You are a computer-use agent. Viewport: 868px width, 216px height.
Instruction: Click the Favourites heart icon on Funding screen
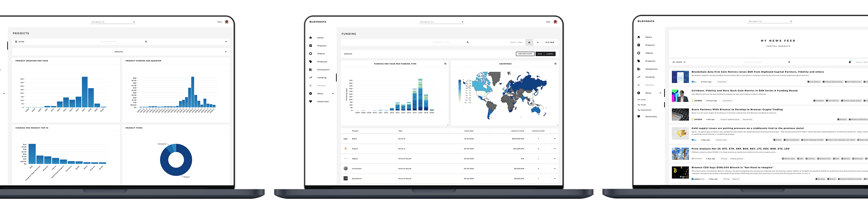(x=310, y=102)
